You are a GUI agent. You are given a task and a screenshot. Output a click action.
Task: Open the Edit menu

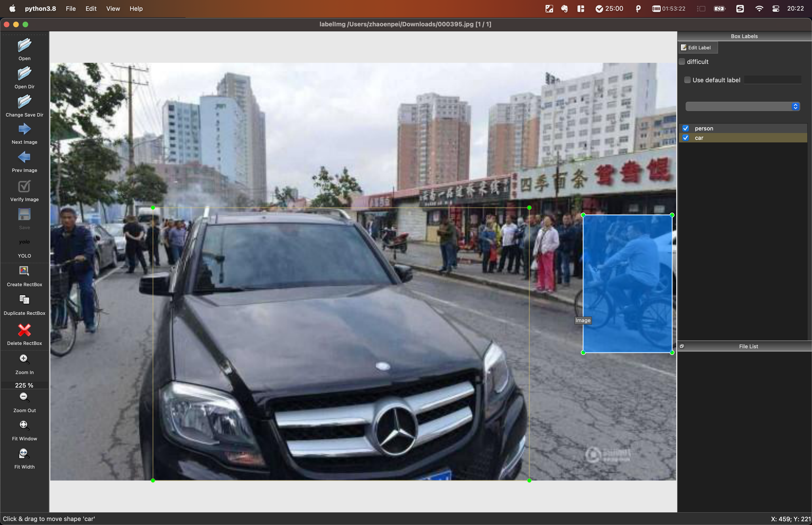[x=91, y=8]
